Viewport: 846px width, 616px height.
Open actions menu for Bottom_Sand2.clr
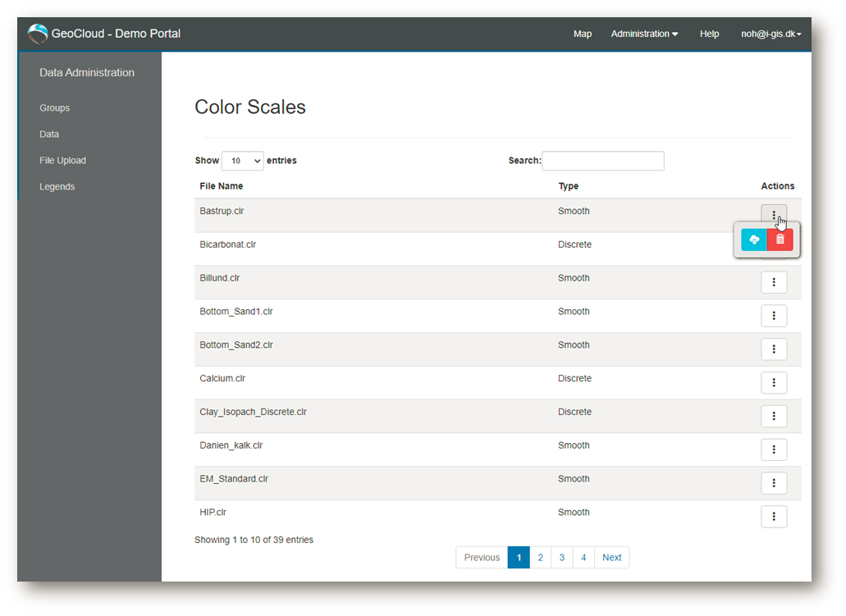774,349
